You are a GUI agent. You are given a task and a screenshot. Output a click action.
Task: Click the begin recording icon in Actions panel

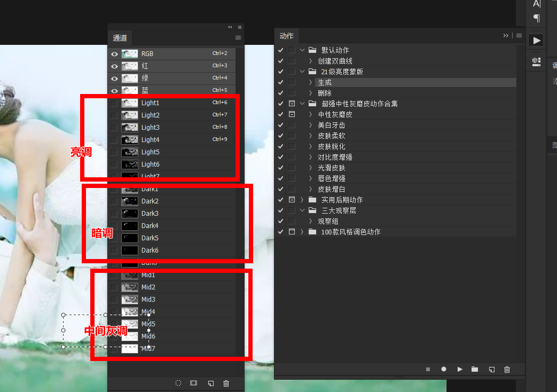pyautogui.click(x=444, y=369)
